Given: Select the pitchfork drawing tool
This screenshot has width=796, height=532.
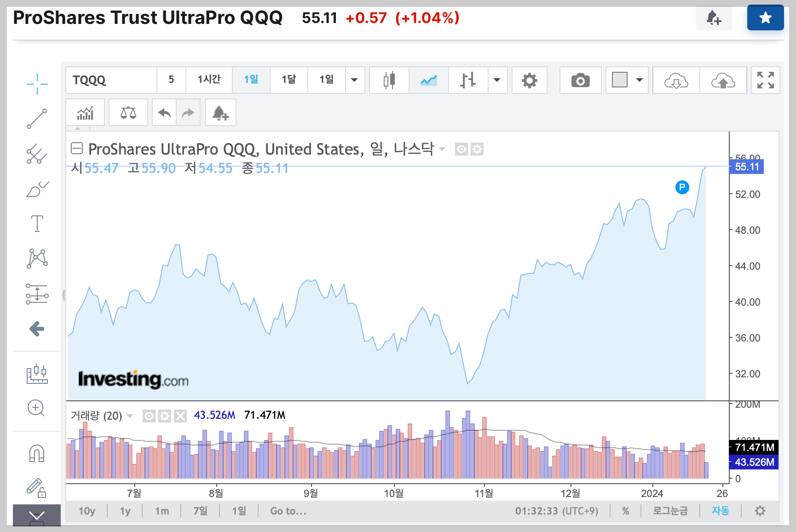Looking at the screenshot, I should pyautogui.click(x=37, y=154).
